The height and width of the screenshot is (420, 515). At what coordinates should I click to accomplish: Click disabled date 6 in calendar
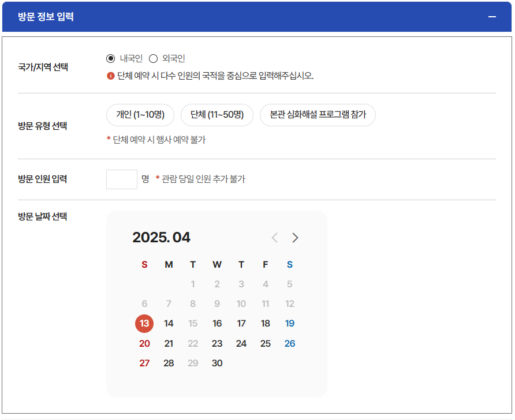tap(144, 304)
